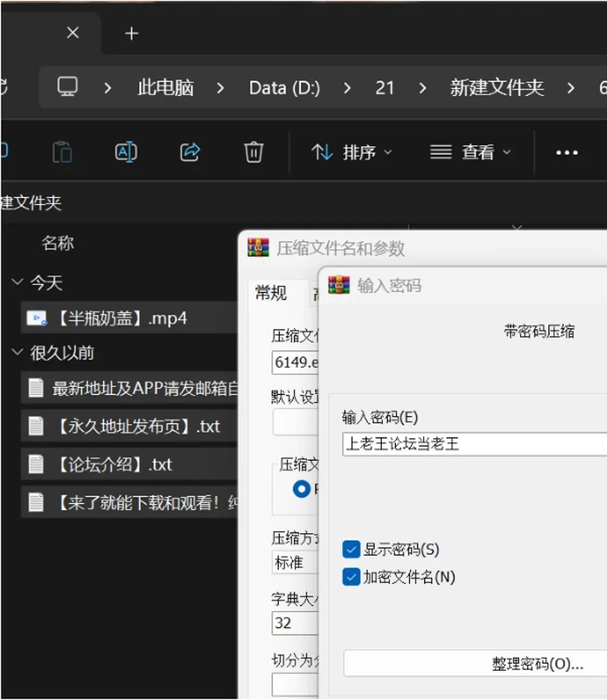Click the Delete trash icon
Viewport: 607px width, 700px height.
click(254, 152)
